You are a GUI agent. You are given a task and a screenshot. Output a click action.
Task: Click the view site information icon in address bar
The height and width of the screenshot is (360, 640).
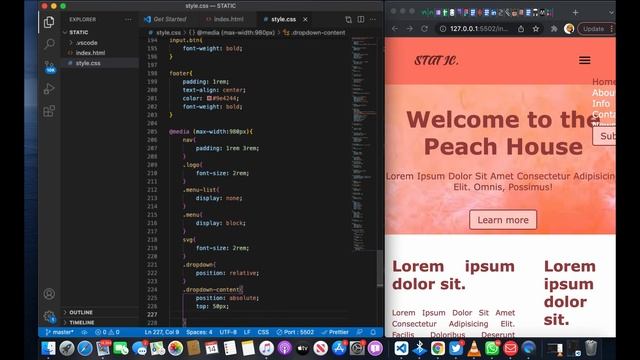442,29
